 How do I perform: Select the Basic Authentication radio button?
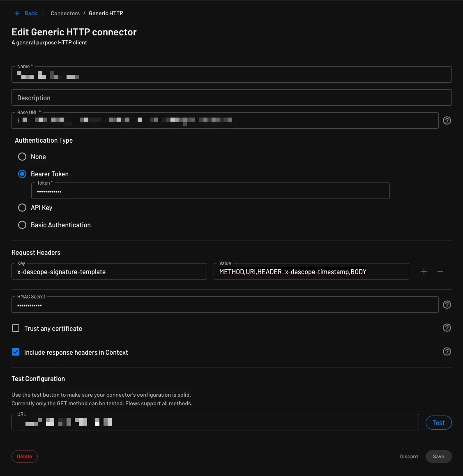pyautogui.click(x=22, y=225)
